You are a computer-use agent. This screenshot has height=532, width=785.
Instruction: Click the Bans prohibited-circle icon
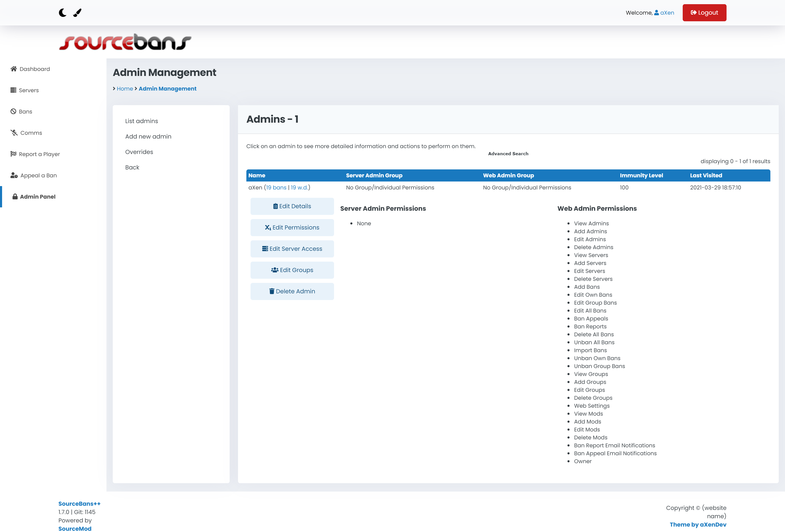14,111
